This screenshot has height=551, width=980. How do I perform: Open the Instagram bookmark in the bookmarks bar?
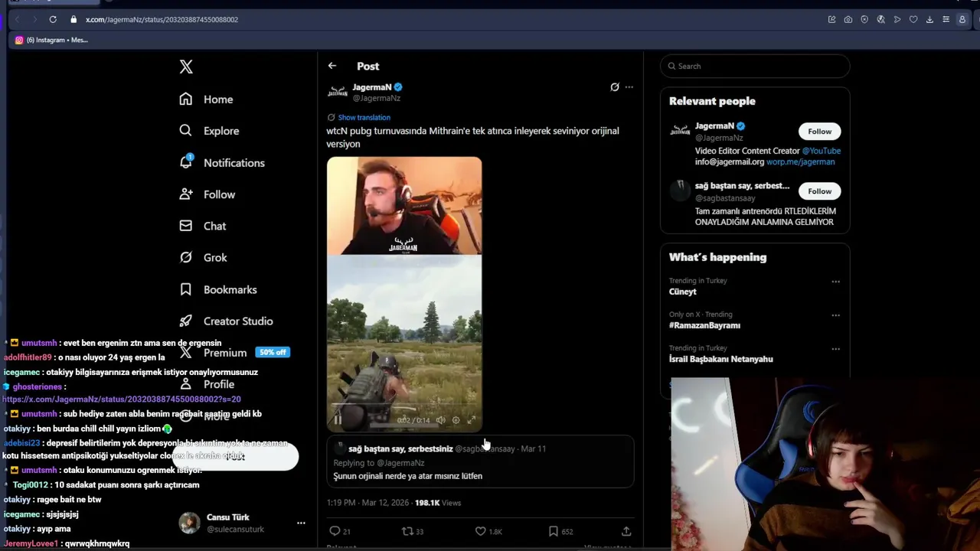[x=51, y=40]
